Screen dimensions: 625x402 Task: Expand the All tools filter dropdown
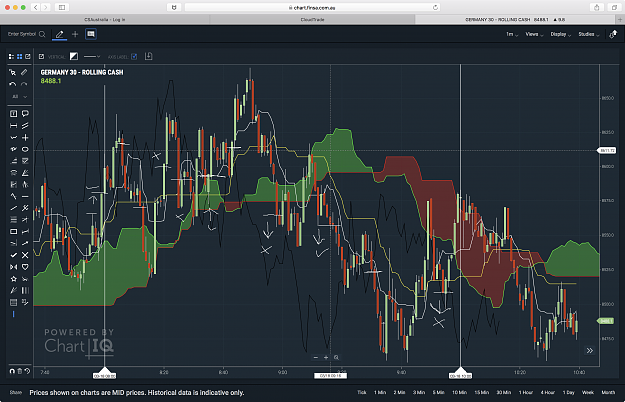click(x=19, y=96)
